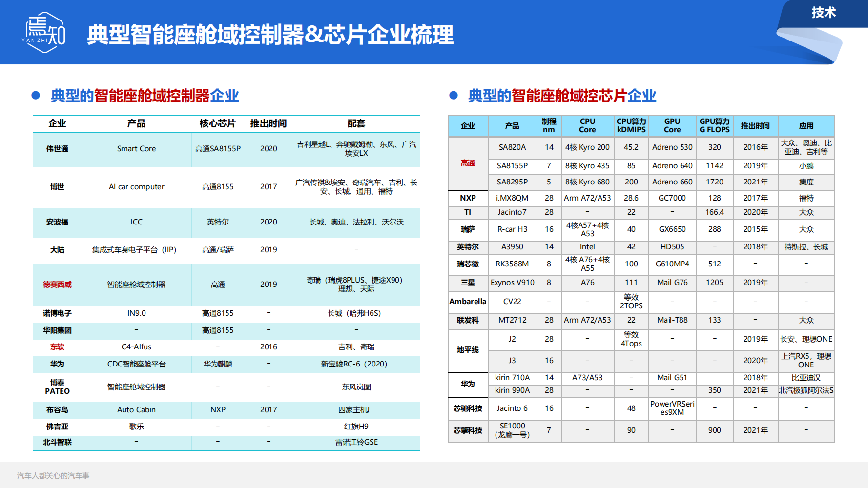Click the CDC智能座舱平台 cell
This screenshot has height=488, width=868.
[x=136, y=364]
